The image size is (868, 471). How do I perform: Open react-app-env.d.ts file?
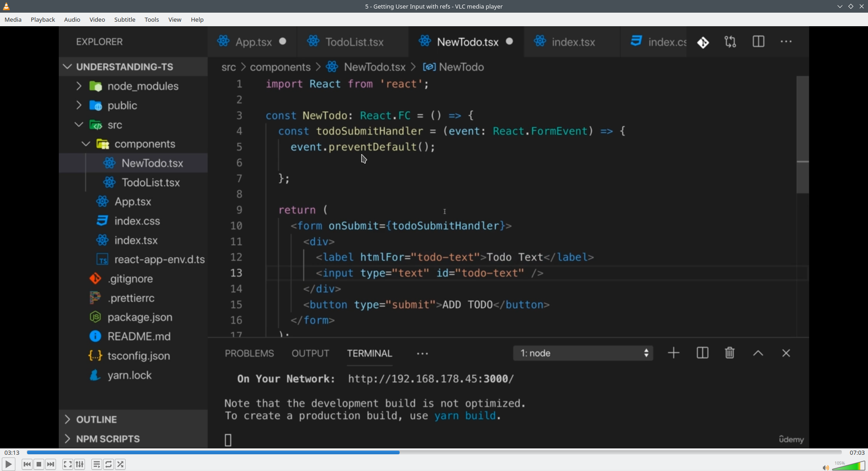133,259
